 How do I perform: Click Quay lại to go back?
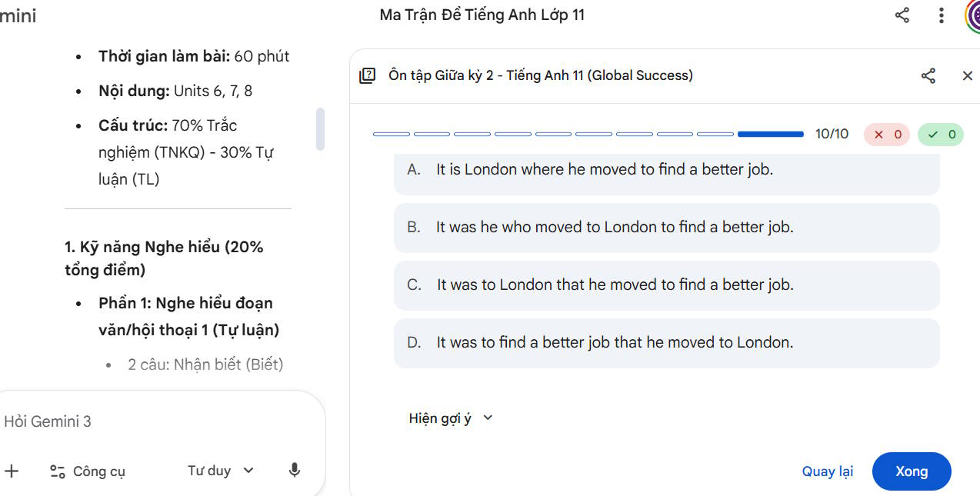[827, 471]
